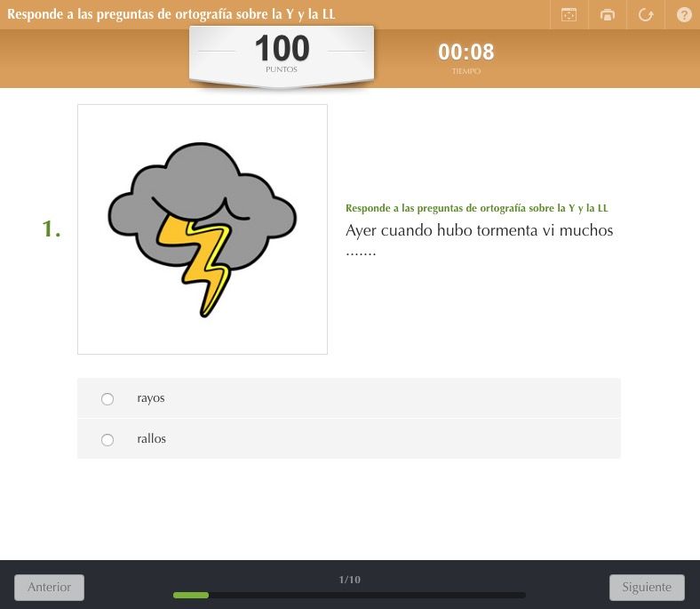
Task: Click the green question number '1.'
Action: tap(52, 228)
